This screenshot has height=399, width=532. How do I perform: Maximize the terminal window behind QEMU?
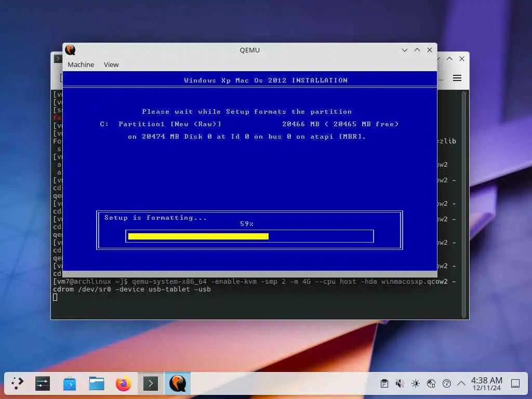[x=449, y=59]
